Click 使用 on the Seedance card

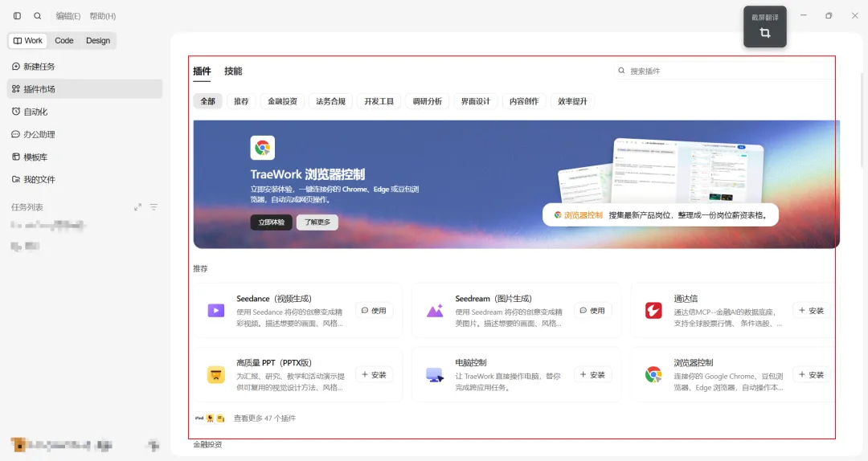pyautogui.click(x=374, y=311)
